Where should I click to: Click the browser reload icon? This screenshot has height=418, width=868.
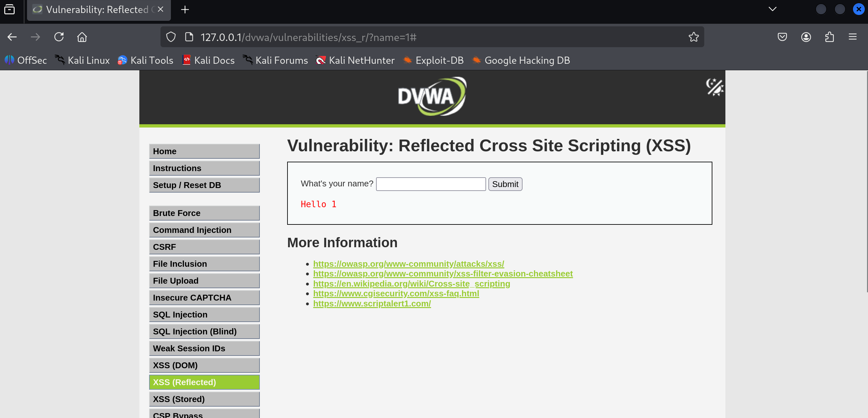(59, 37)
